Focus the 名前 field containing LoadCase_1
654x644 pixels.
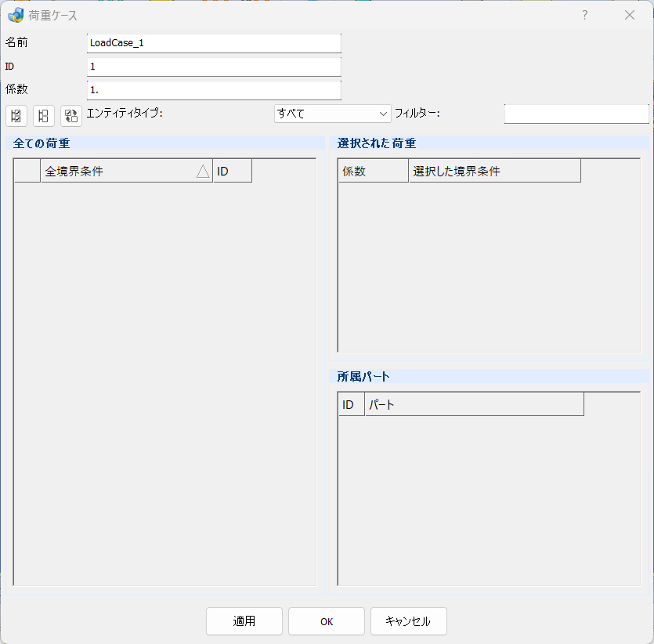(x=214, y=43)
